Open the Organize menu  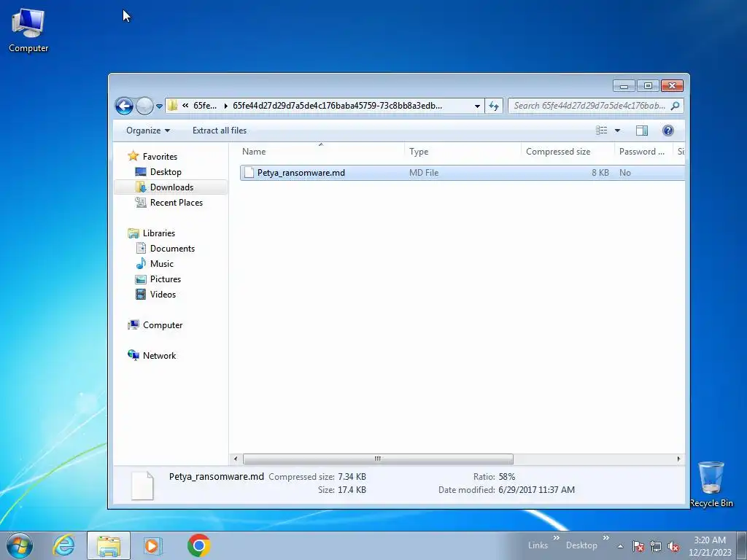(x=147, y=131)
